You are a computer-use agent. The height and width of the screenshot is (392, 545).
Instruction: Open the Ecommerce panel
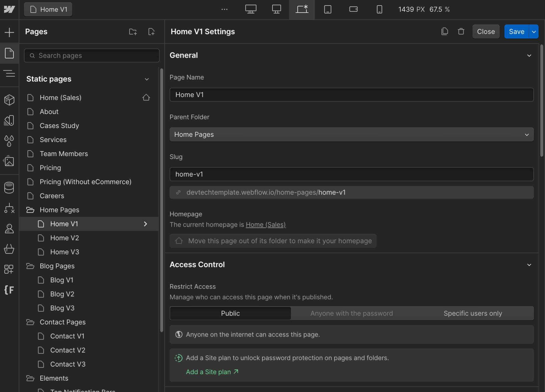[x=9, y=249]
